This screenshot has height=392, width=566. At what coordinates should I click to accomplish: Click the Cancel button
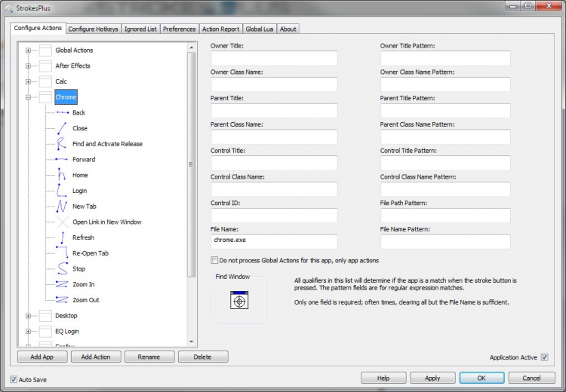tap(531, 378)
